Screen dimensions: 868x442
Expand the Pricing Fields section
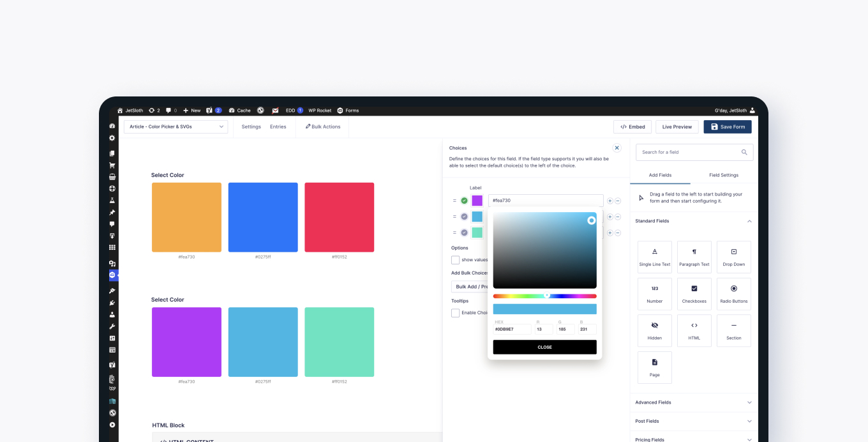click(x=694, y=439)
